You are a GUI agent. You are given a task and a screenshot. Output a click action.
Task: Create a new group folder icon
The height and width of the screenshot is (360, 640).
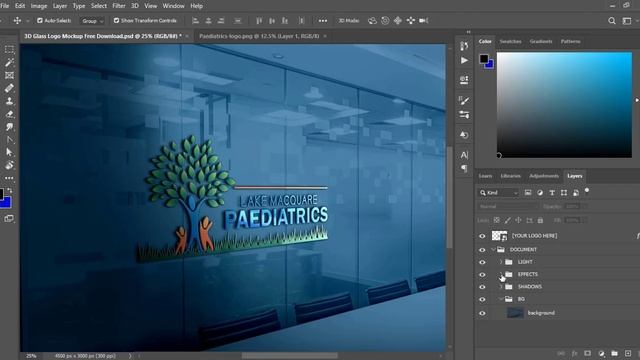point(614,353)
